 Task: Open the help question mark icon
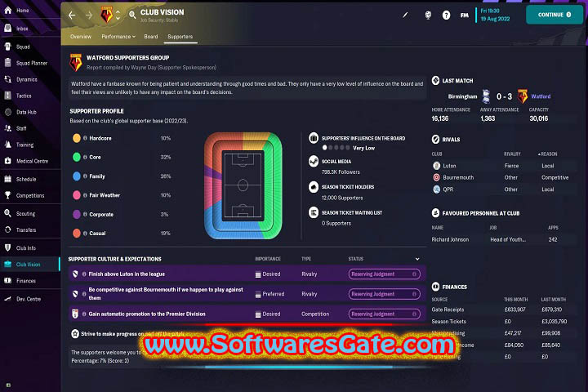[446, 15]
